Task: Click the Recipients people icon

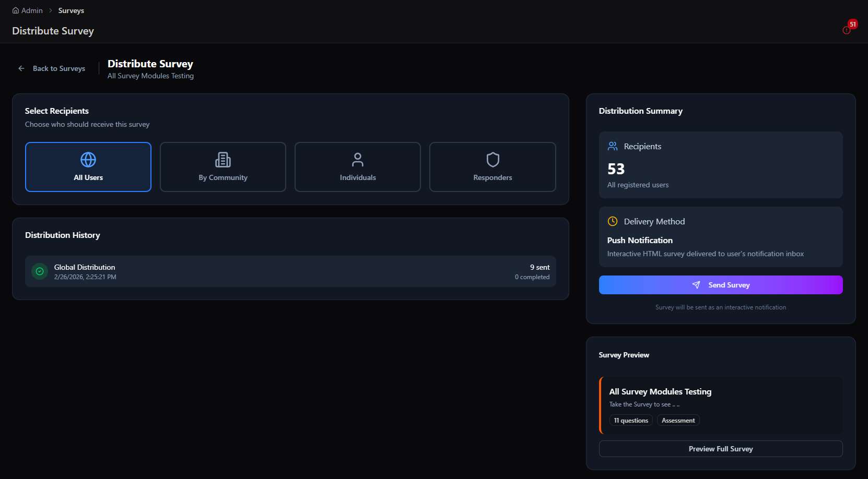Action: coord(613,146)
